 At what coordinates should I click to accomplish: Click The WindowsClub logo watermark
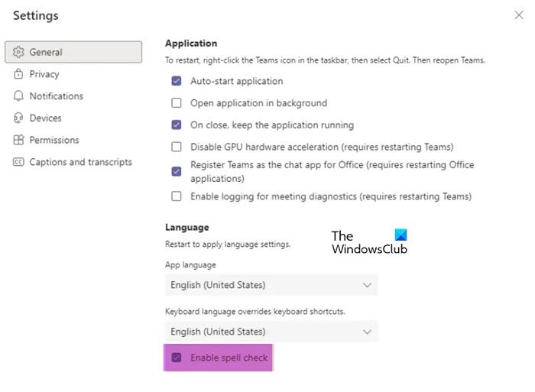coord(369,242)
